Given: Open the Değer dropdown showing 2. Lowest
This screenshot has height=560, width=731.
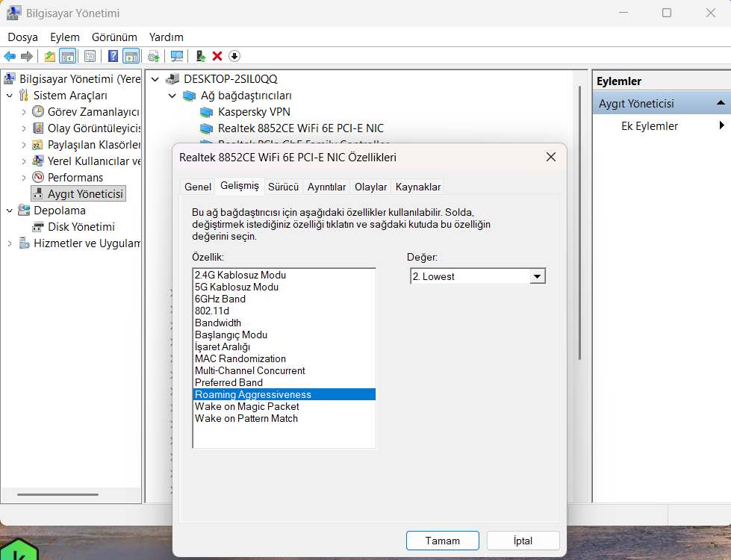Looking at the screenshot, I should (x=537, y=276).
